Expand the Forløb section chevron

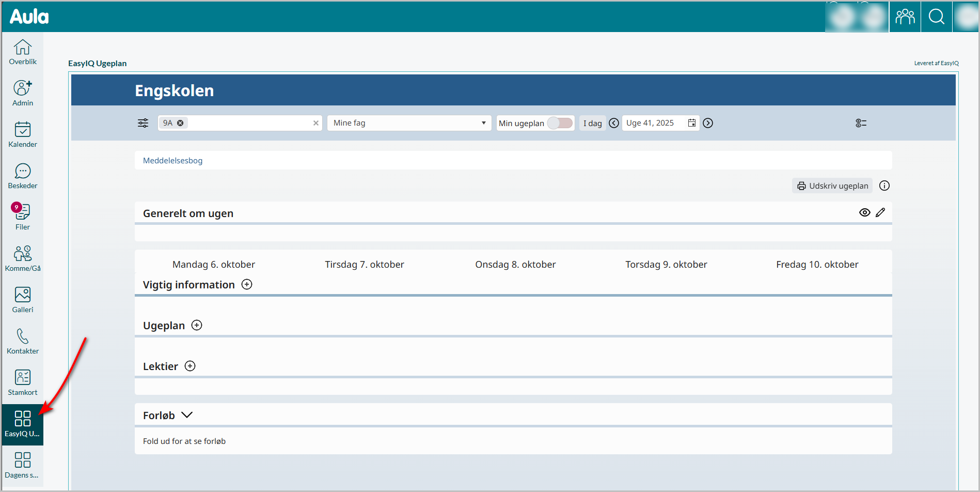point(187,415)
